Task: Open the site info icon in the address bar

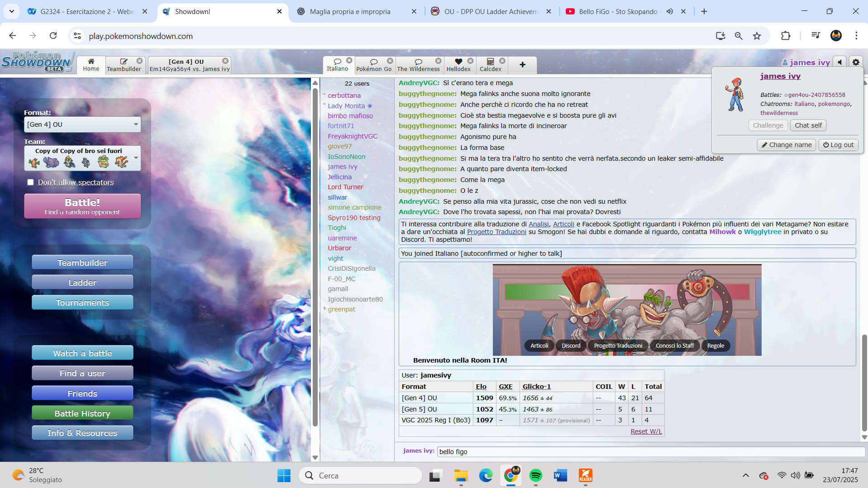Action: pyautogui.click(x=77, y=36)
